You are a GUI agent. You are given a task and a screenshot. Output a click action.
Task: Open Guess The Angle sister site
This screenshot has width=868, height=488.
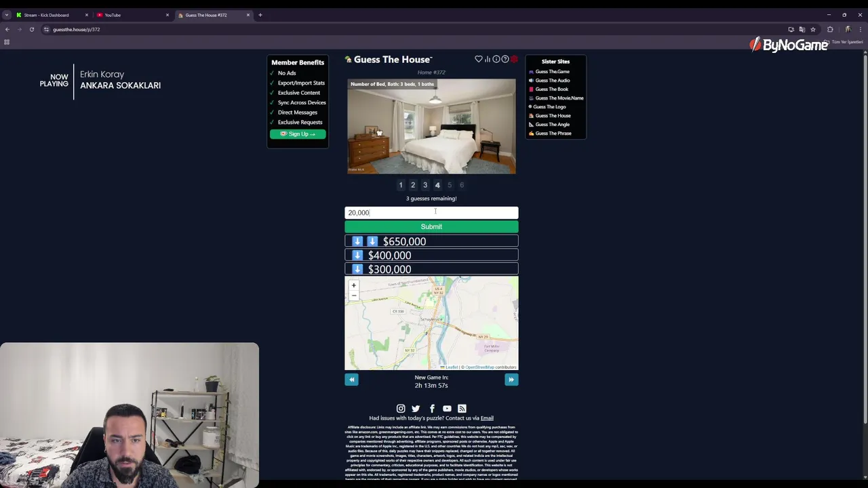[552, 125]
